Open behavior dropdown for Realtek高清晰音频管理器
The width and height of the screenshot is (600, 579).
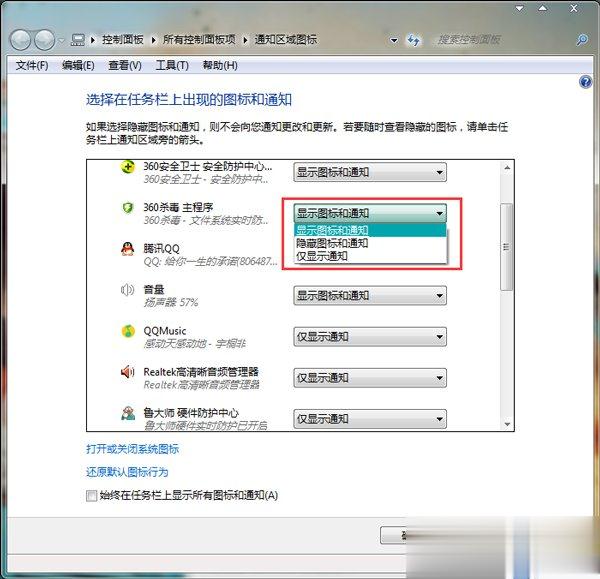click(x=370, y=378)
